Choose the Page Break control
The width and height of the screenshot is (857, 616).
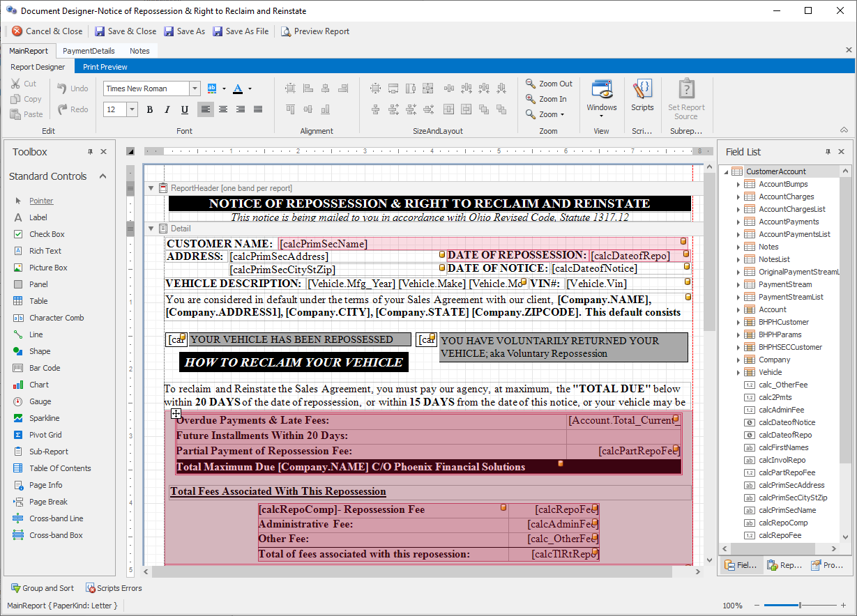[48, 502]
